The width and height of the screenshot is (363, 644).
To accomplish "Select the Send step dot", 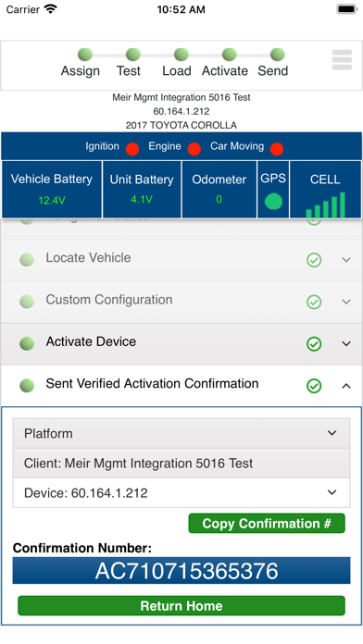I will (x=278, y=55).
